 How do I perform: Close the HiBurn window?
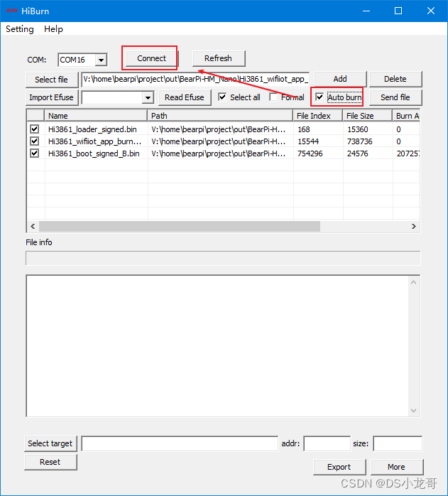(431, 11)
